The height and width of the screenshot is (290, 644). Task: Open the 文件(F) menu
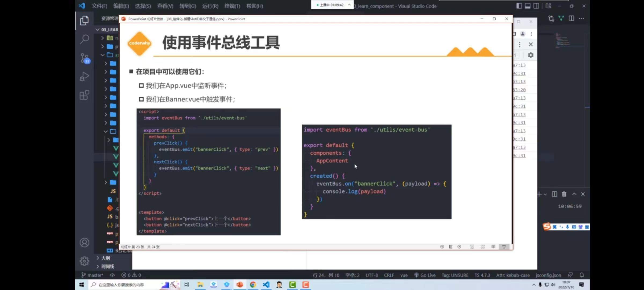pyautogui.click(x=99, y=6)
